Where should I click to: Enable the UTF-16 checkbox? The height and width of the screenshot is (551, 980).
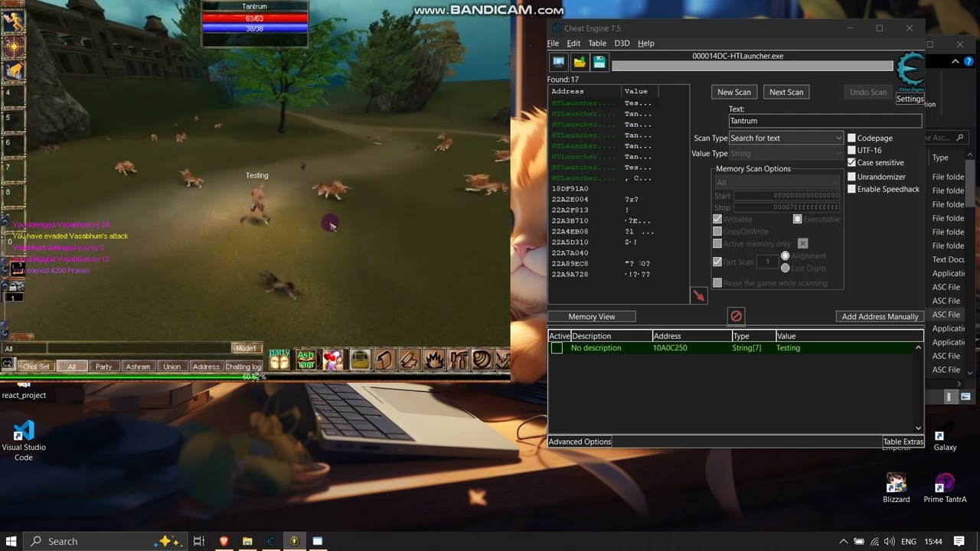click(851, 150)
